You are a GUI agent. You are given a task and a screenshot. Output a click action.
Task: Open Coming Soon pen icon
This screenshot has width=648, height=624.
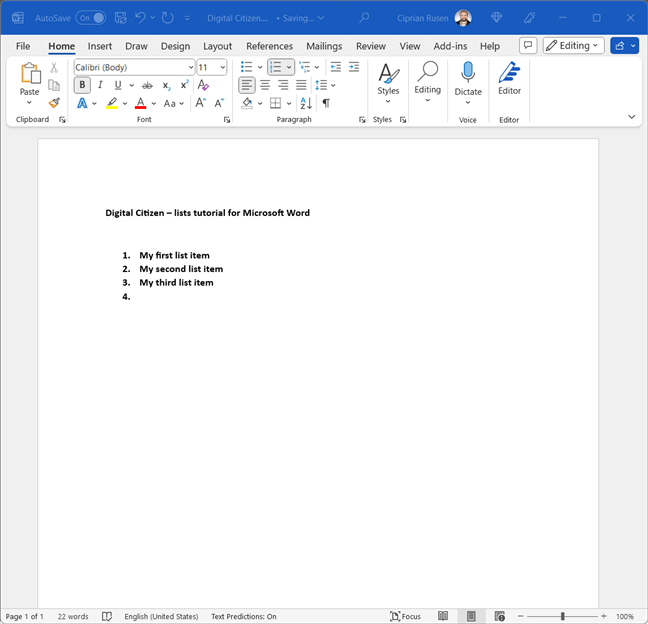pos(529,18)
